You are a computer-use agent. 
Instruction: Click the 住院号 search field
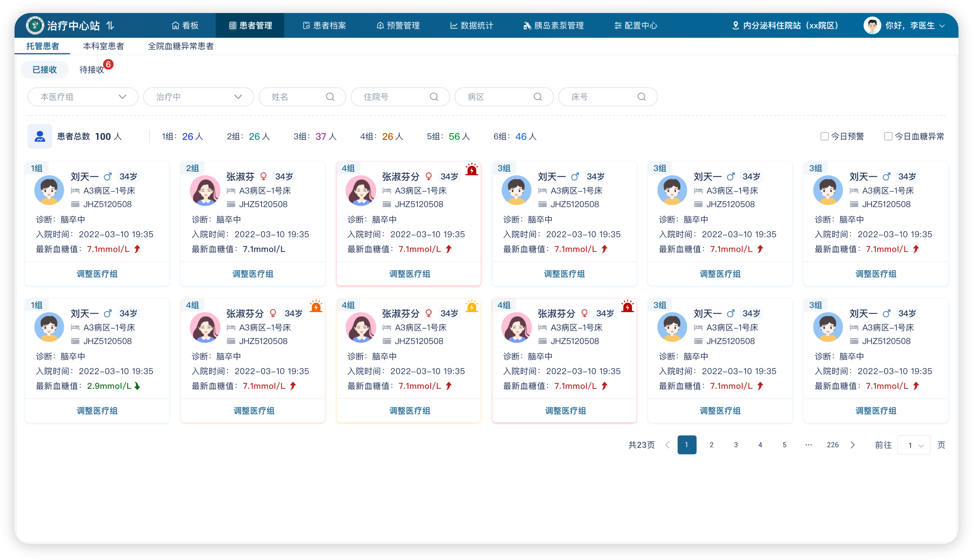pyautogui.click(x=400, y=97)
